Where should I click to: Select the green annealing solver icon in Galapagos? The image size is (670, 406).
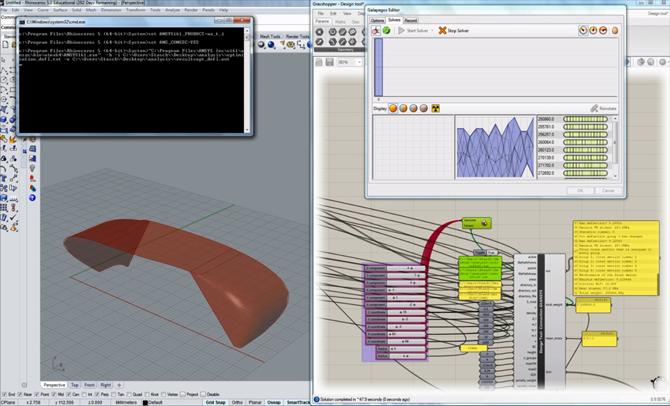pos(386,30)
